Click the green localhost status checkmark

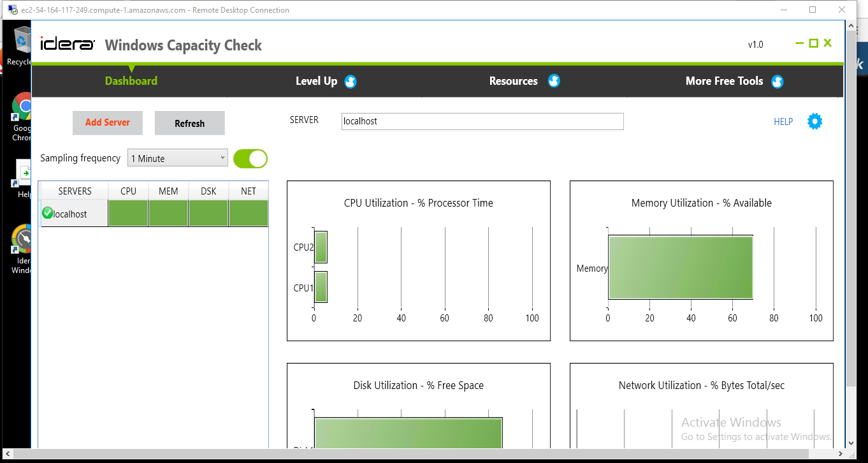[x=47, y=214]
